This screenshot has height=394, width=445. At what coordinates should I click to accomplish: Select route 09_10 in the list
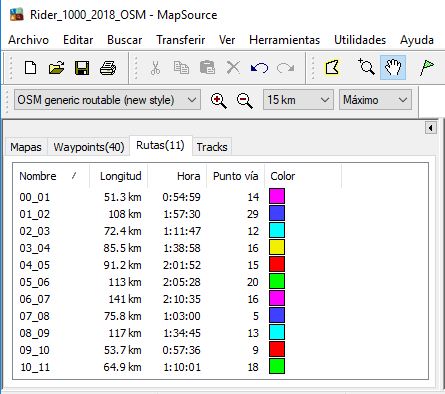click(x=35, y=350)
